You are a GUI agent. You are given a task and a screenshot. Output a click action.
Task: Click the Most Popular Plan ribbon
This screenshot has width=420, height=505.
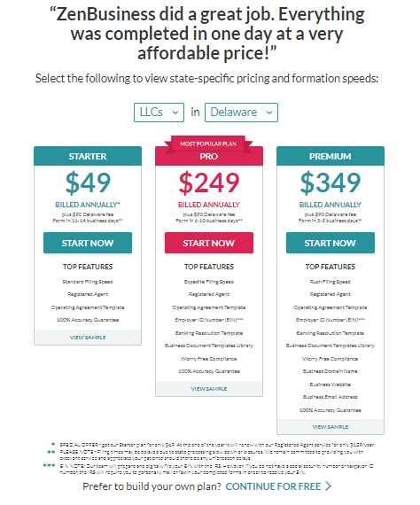[208, 144]
